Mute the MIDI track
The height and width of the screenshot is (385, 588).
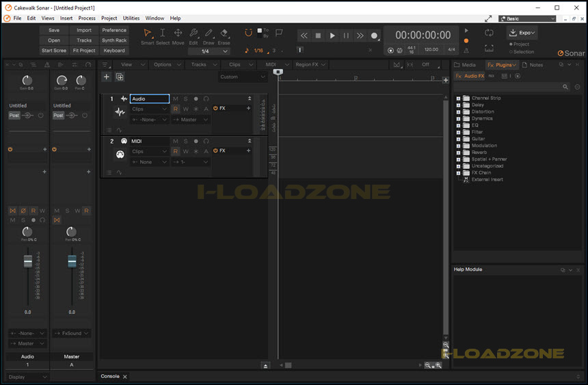click(176, 141)
